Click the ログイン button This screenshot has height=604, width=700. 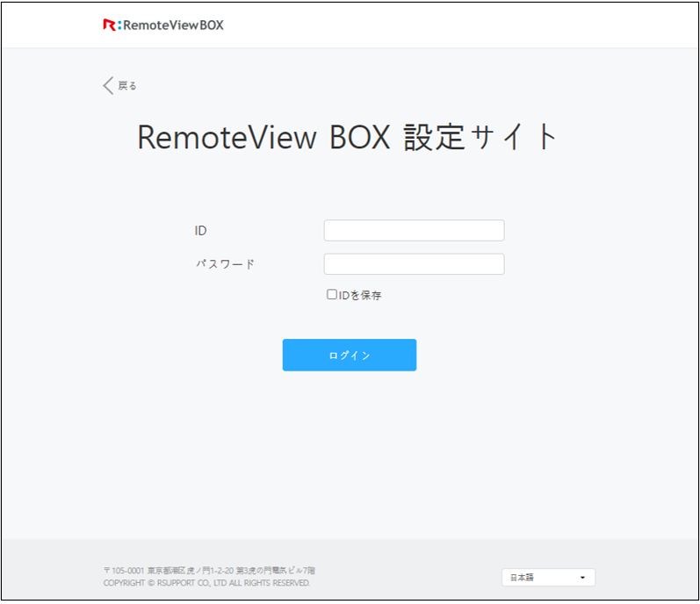(349, 355)
